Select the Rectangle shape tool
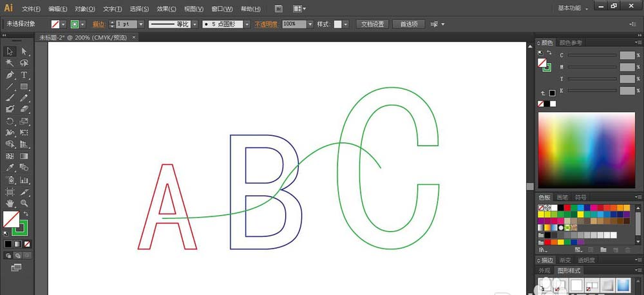Image resolution: width=644 pixels, height=295 pixels. (24, 86)
